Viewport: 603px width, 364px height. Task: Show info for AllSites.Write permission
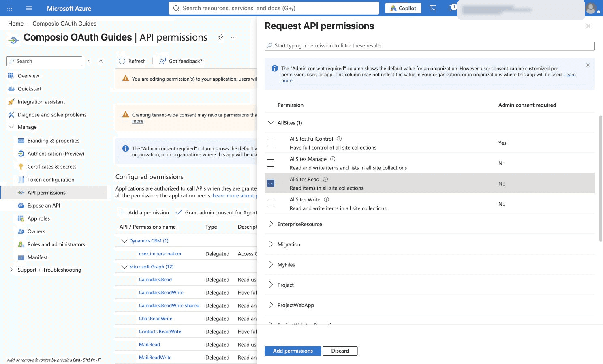point(327,199)
